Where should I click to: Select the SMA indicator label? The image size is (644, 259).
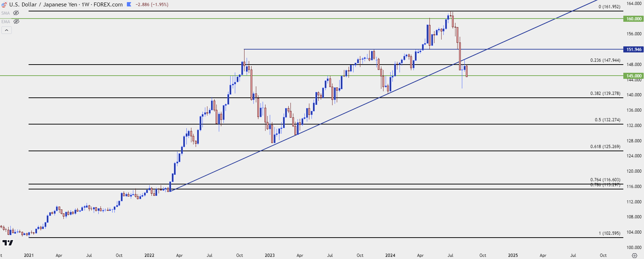point(5,13)
